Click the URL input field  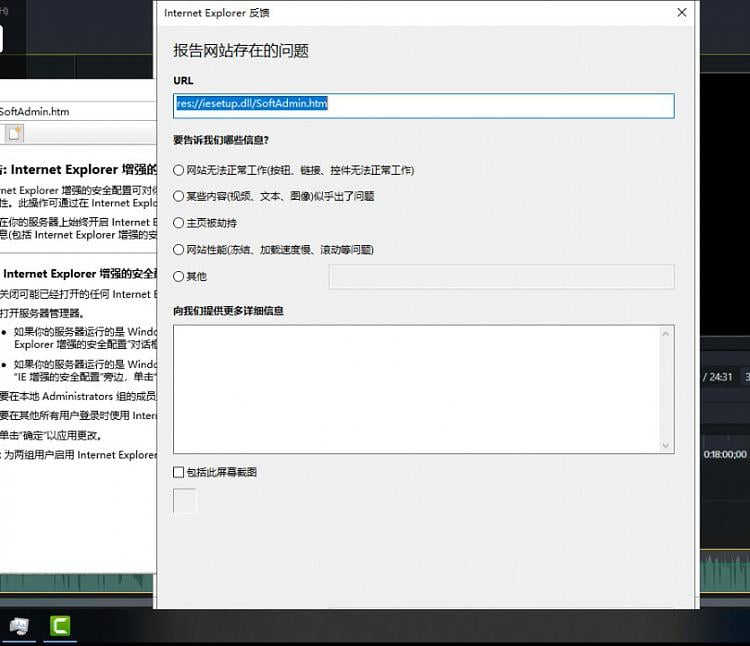point(423,106)
